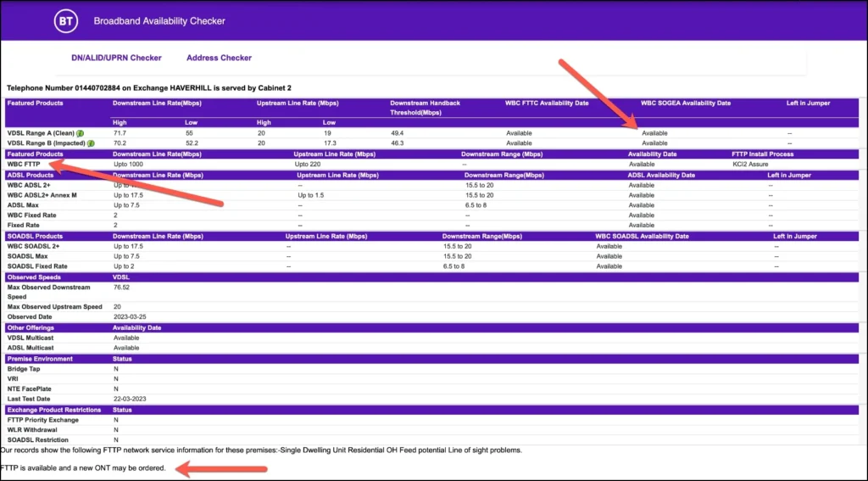Click the WBC SOADSL 2+ row label
Screen dimensions: 868x481
tap(33, 247)
